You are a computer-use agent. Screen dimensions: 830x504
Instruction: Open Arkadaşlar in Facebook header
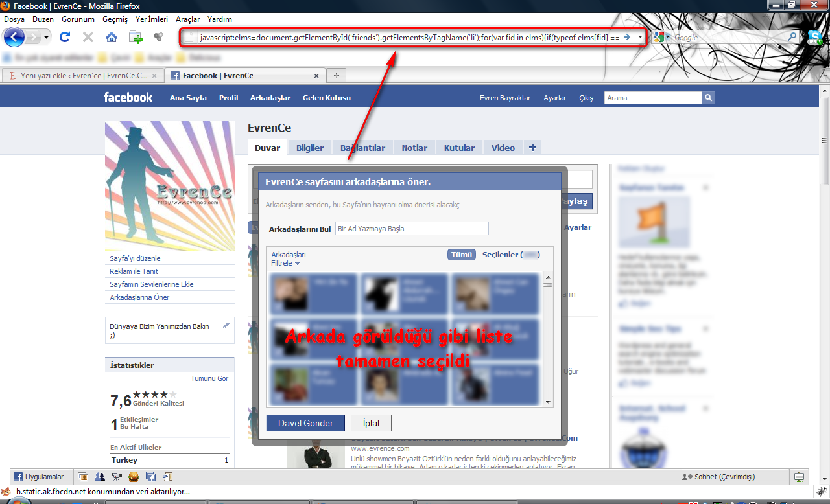pos(270,98)
